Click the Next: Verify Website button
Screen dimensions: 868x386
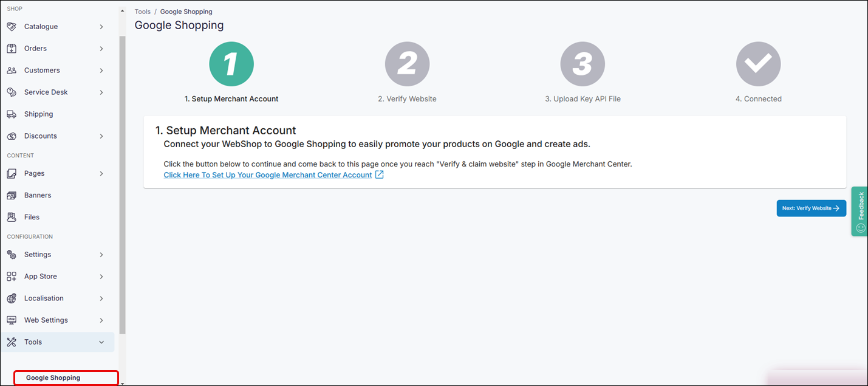click(812, 208)
